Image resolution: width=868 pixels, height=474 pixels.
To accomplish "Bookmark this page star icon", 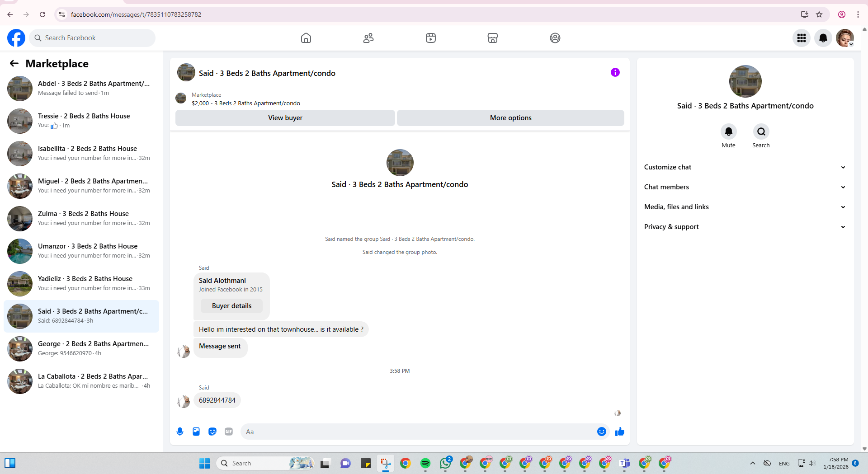I will (x=819, y=14).
